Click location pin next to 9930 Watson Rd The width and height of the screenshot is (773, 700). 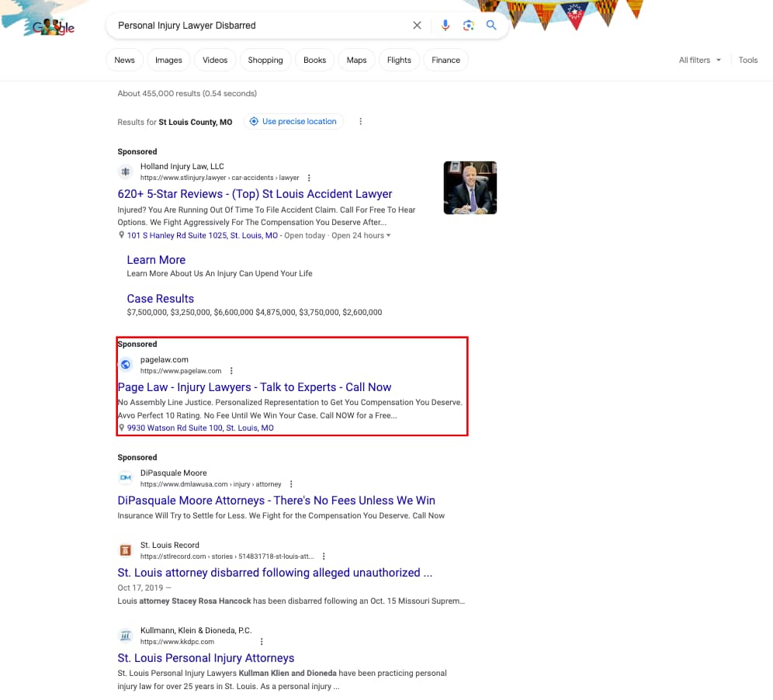point(121,428)
